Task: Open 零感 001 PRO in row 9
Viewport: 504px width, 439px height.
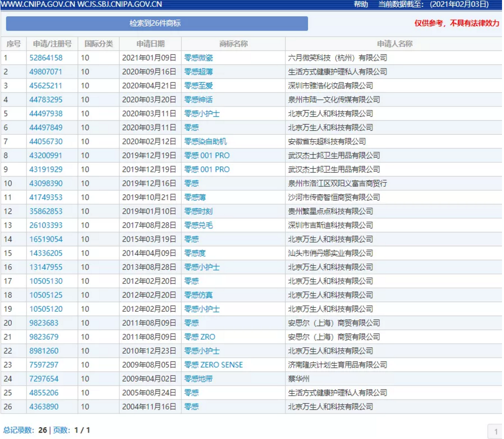Action: (x=207, y=170)
